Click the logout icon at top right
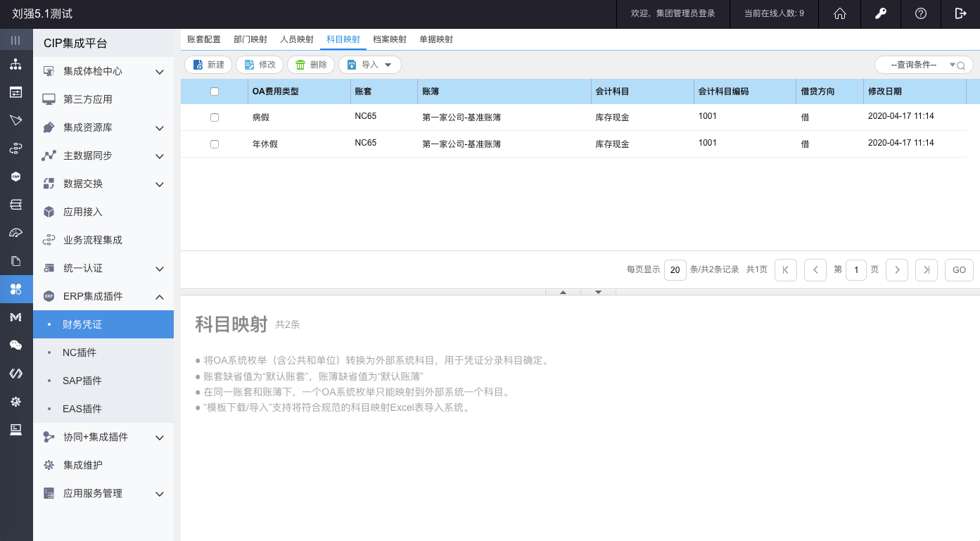 pyautogui.click(x=960, y=13)
